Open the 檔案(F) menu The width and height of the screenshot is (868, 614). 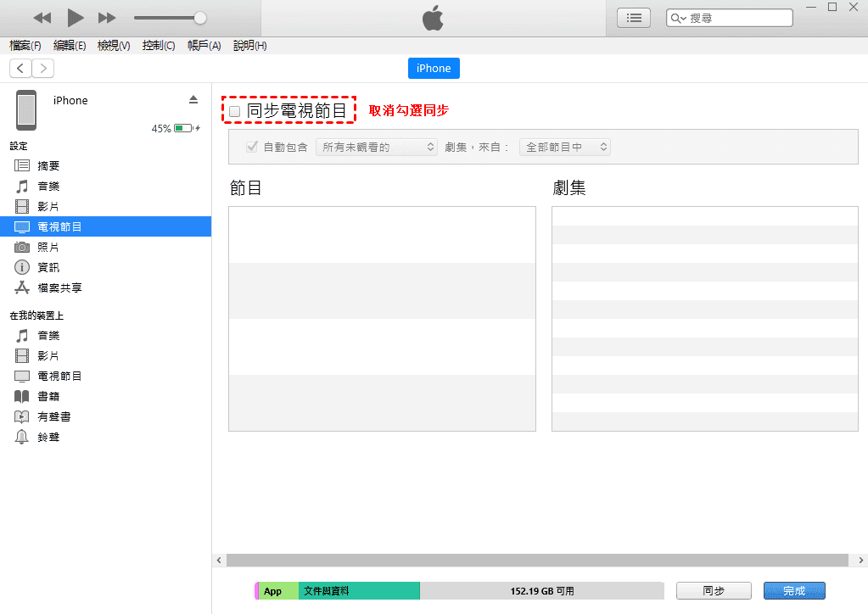coord(25,46)
